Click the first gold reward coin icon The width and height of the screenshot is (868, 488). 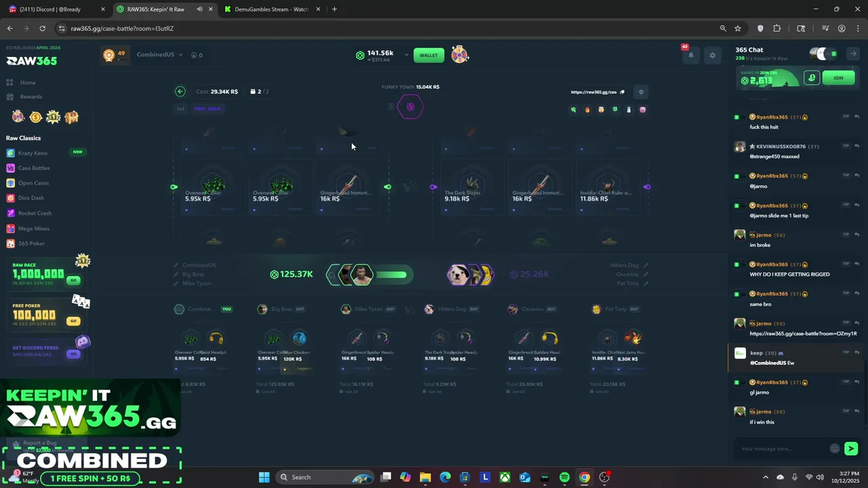click(x=35, y=117)
